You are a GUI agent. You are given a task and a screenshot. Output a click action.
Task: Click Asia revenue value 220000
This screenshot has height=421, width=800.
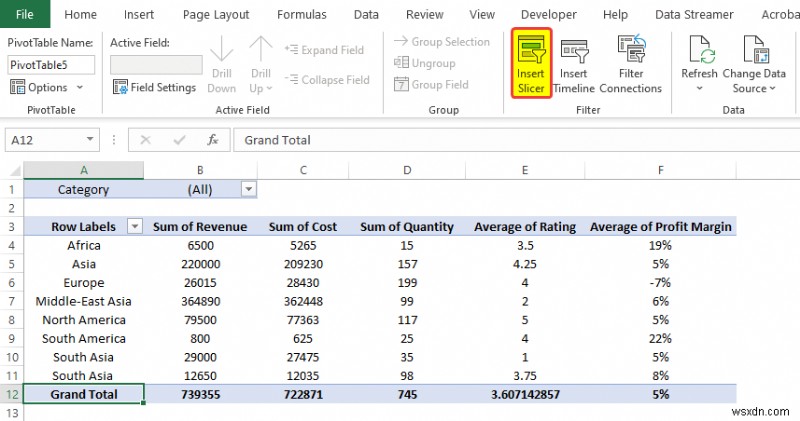click(201, 264)
